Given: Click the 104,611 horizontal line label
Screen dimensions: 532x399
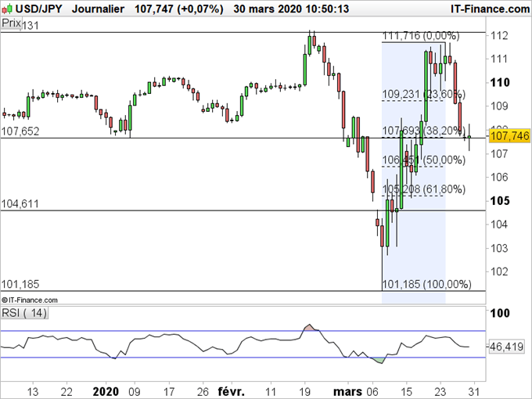Looking at the screenshot, I should [20, 204].
